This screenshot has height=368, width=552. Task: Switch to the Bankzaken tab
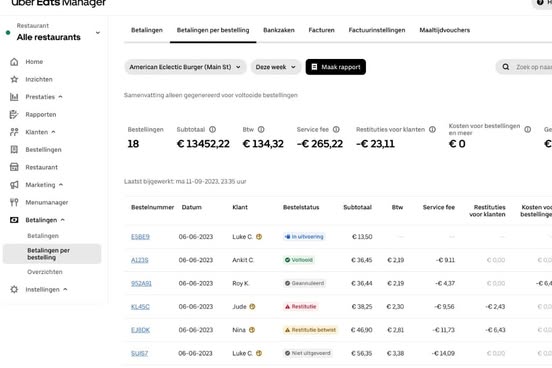[x=279, y=30]
